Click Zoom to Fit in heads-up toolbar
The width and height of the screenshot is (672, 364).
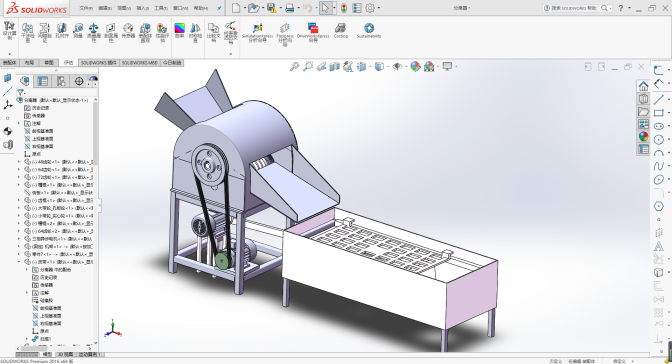click(294, 66)
